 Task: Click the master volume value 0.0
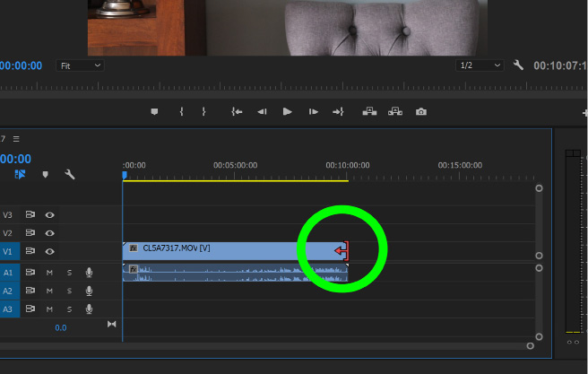click(61, 328)
